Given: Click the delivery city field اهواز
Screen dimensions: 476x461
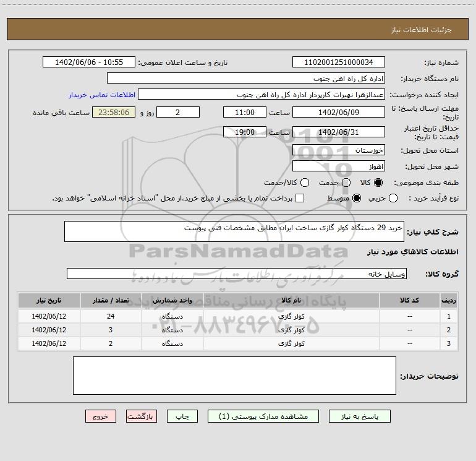Looking at the screenshot, I should pos(339,166).
